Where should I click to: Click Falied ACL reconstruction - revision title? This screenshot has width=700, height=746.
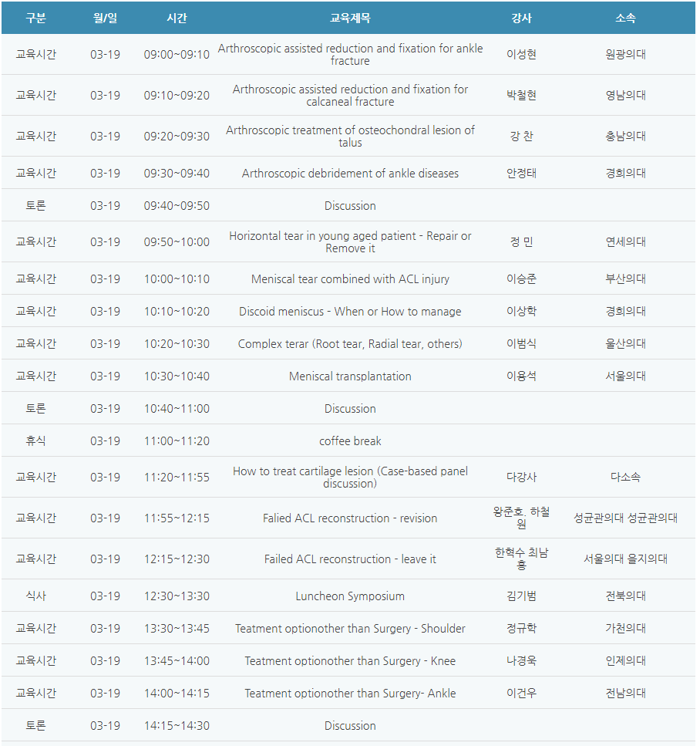tap(350, 518)
